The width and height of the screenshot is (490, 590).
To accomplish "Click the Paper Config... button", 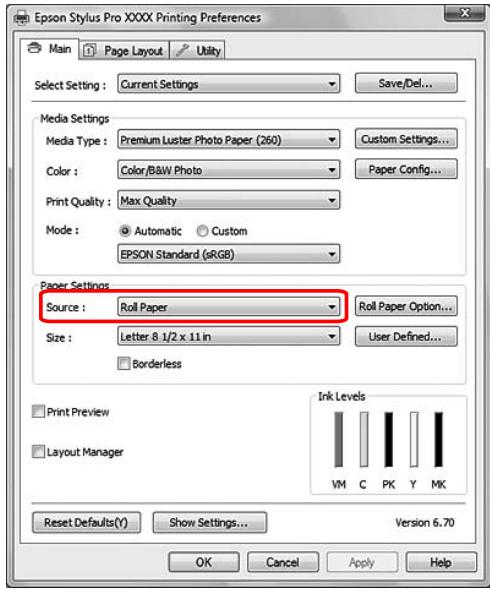I will click(406, 169).
